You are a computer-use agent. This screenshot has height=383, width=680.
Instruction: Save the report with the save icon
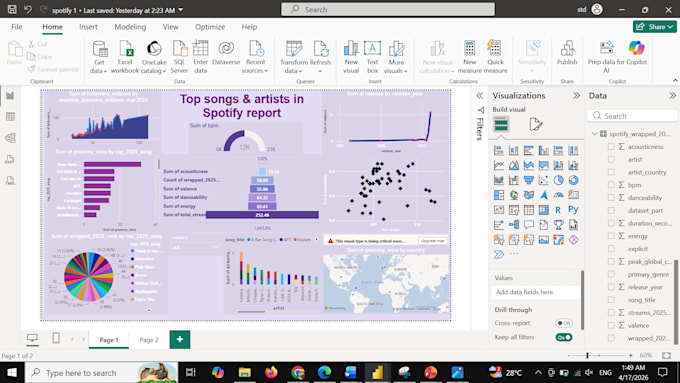[x=12, y=9]
